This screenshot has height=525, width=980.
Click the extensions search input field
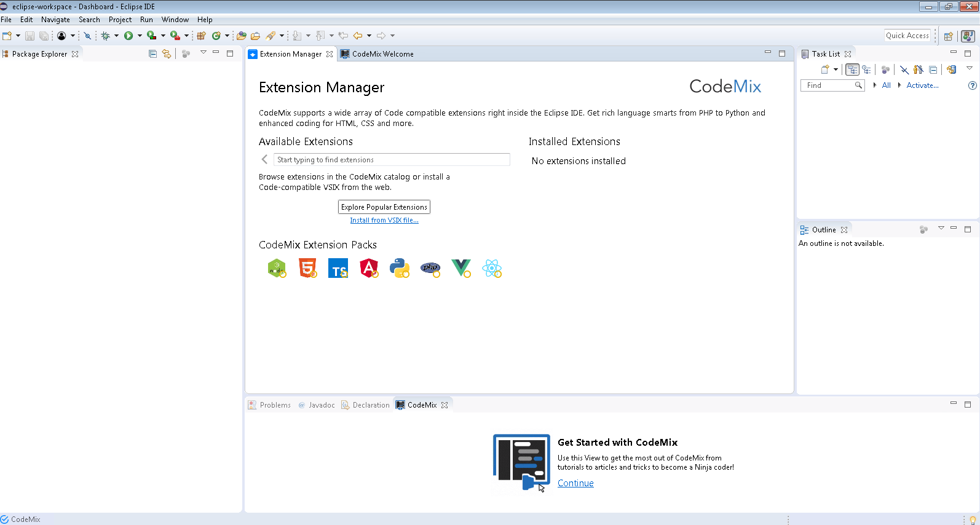[392, 160]
